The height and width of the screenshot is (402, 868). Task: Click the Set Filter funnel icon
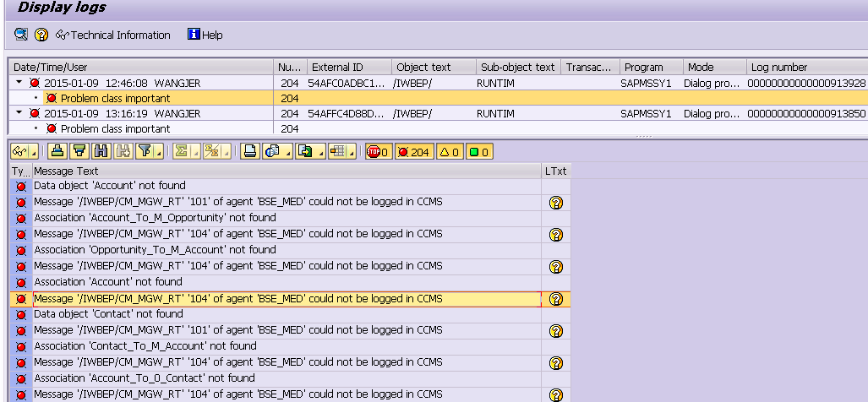(145, 151)
